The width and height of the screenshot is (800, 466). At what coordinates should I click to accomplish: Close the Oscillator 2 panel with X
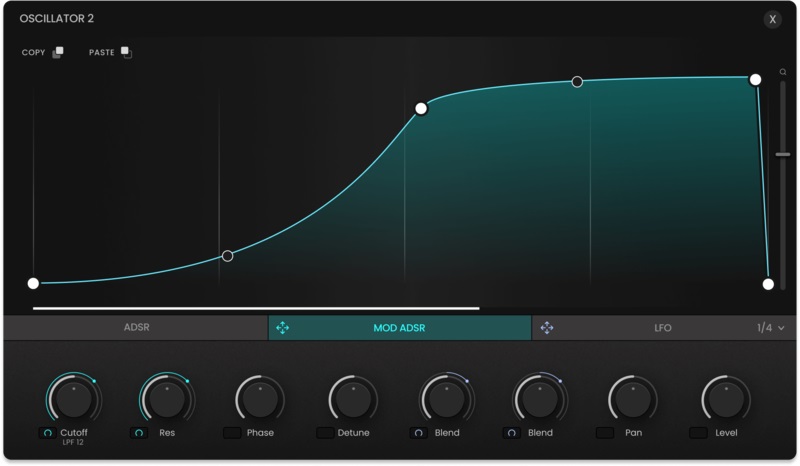point(772,19)
